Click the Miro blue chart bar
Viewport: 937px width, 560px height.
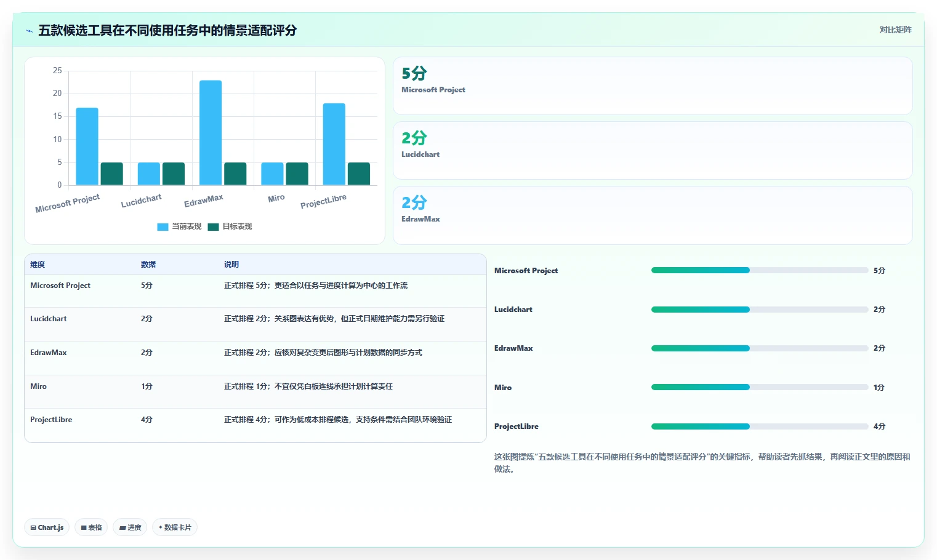point(272,174)
